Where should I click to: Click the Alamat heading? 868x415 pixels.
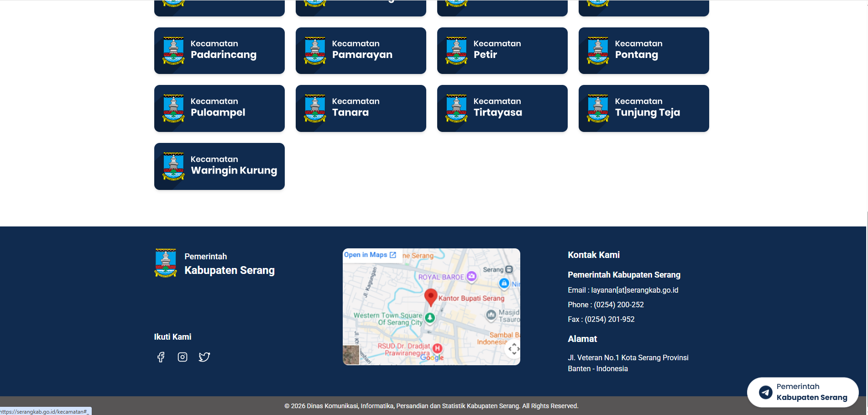(582, 339)
